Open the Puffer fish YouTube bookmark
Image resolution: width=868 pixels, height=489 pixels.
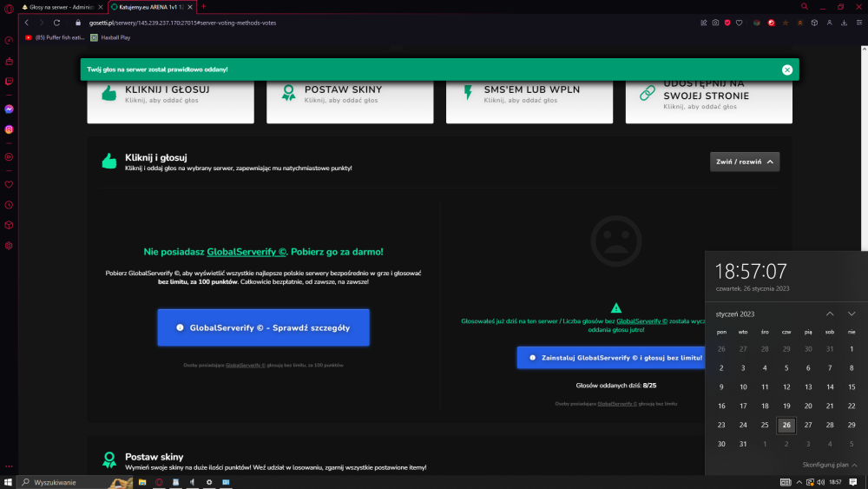pyautogui.click(x=54, y=37)
